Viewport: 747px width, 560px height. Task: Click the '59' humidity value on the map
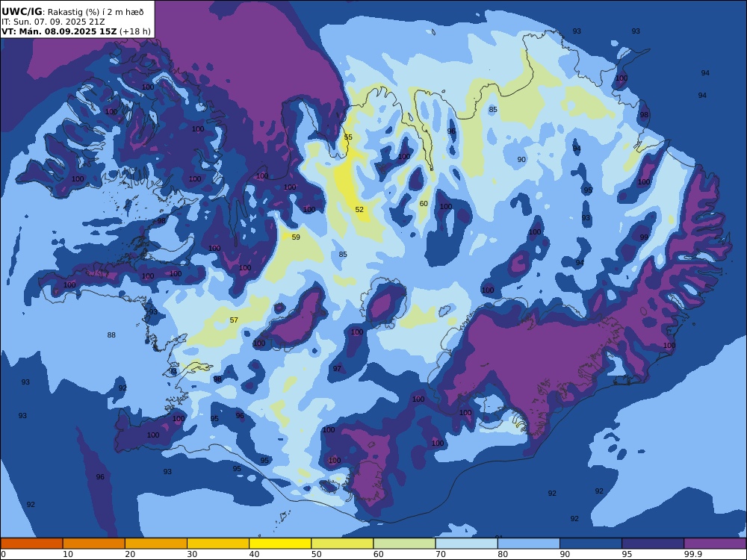[x=296, y=237]
